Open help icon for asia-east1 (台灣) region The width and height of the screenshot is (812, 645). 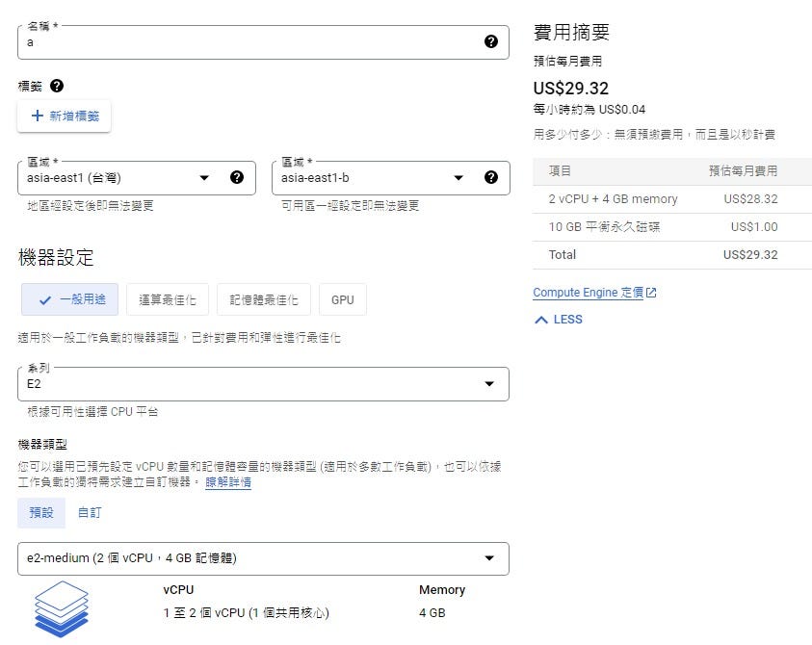pyautogui.click(x=237, y=177)
